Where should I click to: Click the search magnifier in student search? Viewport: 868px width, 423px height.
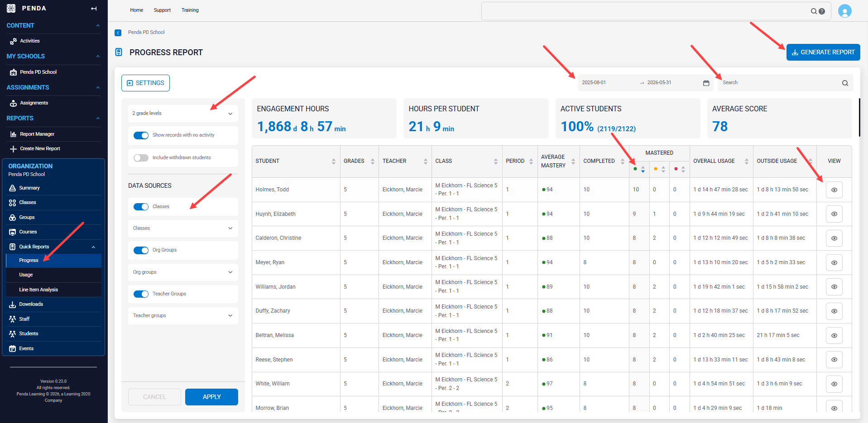(x=845, y=83)
